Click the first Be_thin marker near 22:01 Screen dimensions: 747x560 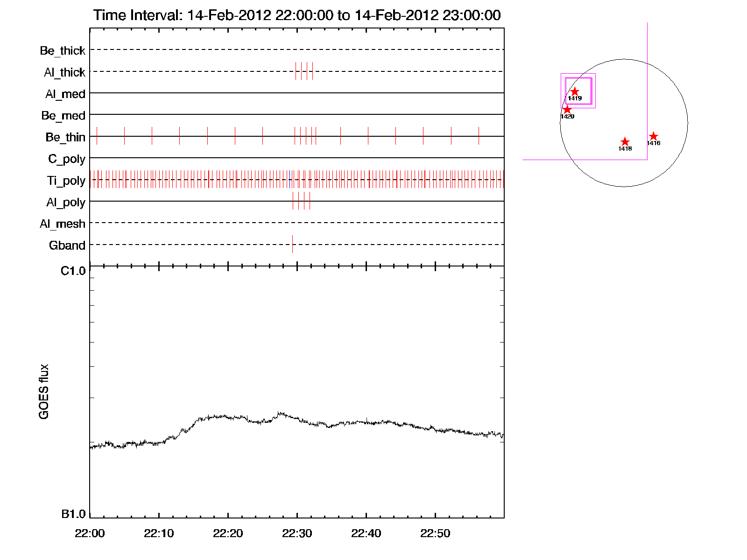(97, 136)
